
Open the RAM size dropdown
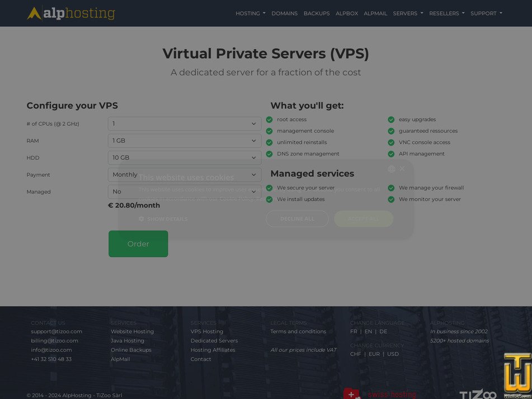[x=185, y=141]
